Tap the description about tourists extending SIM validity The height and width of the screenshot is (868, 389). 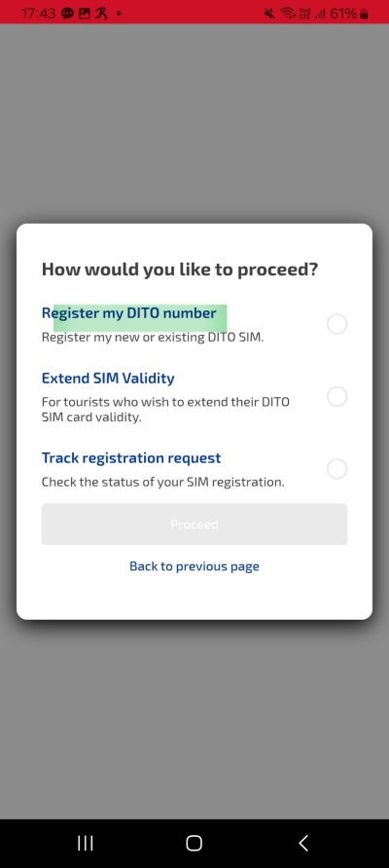(x=165, y=410)
